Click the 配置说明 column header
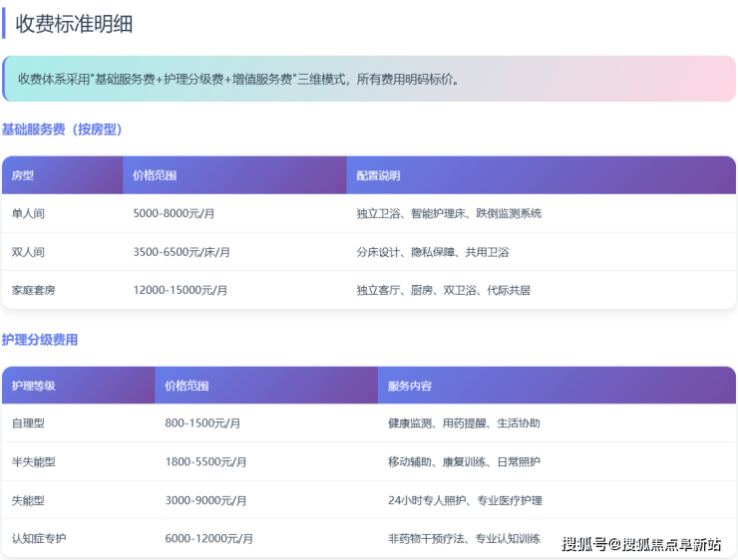 [x=378, y=175]
